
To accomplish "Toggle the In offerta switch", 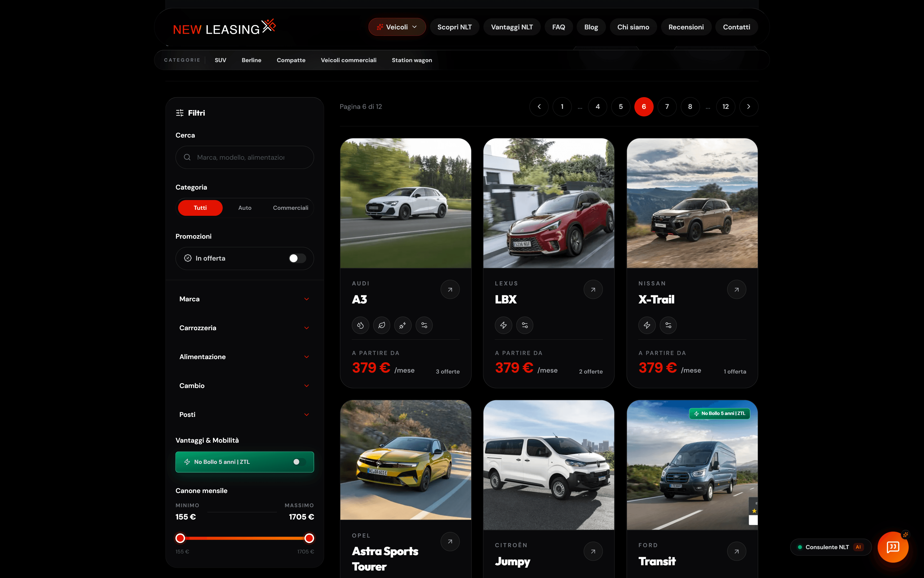I will (297, 258).
